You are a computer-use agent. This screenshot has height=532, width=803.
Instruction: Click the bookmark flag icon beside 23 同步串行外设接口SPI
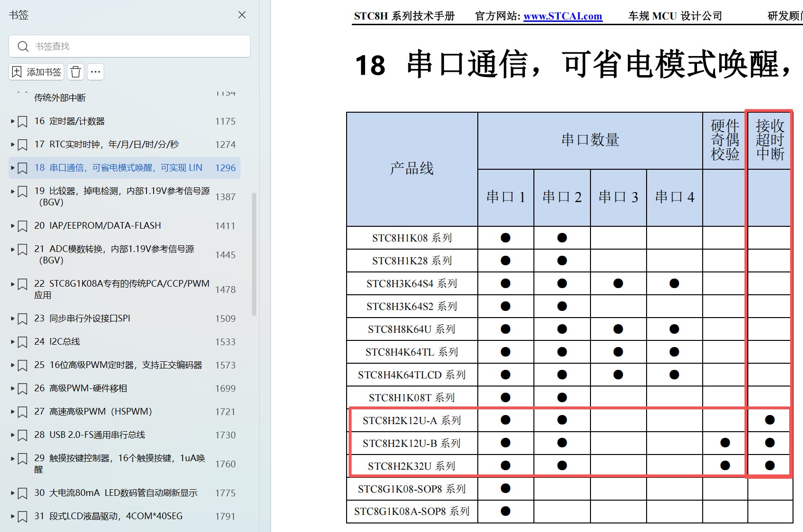pos(22,318)
